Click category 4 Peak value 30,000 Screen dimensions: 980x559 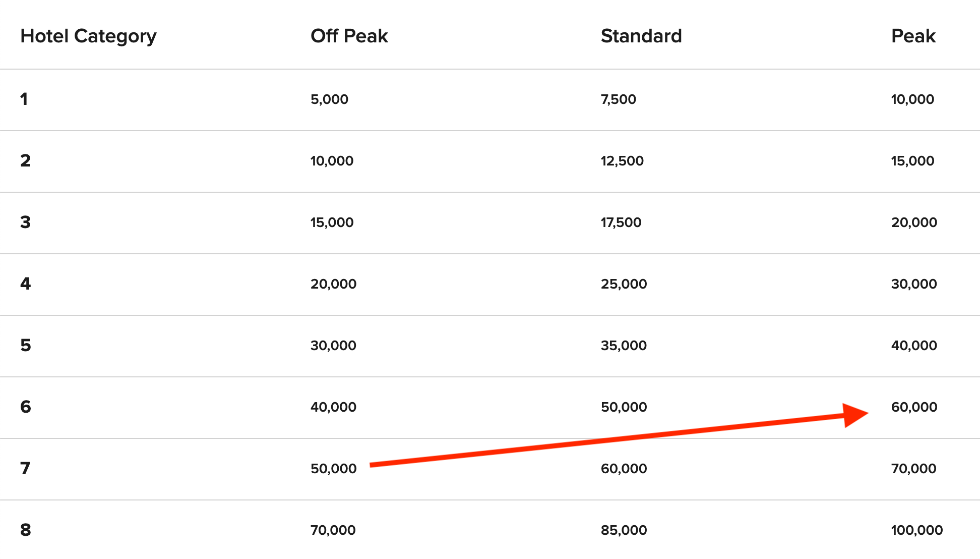tap(914, 284)
